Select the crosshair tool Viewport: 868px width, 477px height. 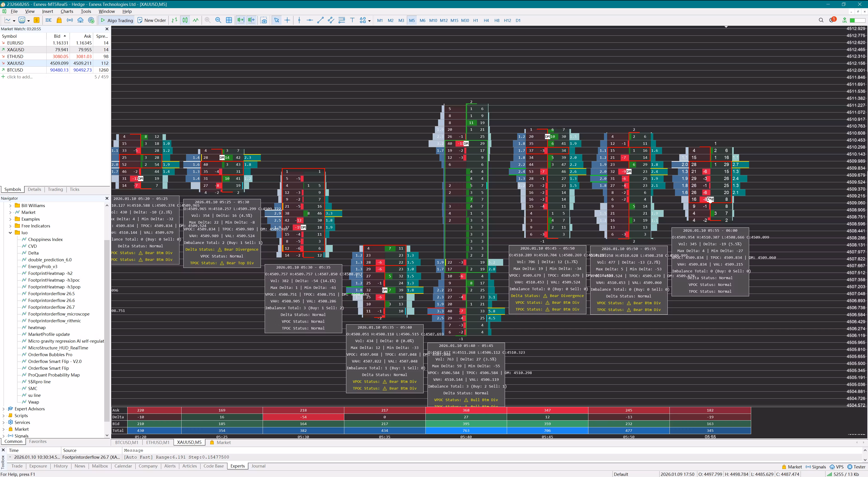pyautogui.click(x=287, y=20)
